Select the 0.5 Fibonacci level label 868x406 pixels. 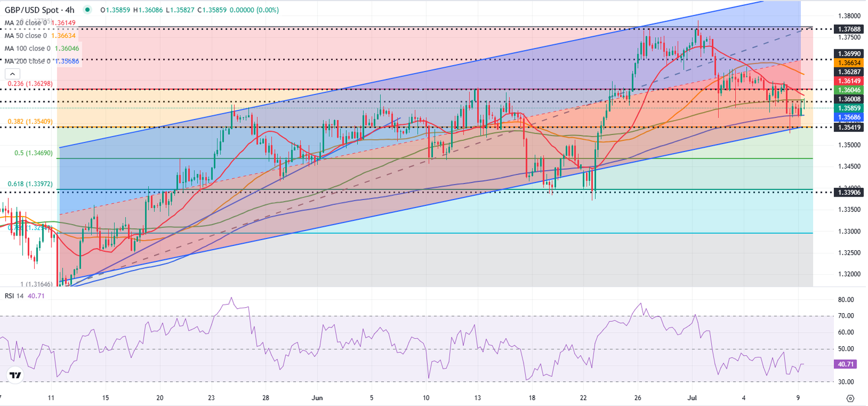click(33, 153)
